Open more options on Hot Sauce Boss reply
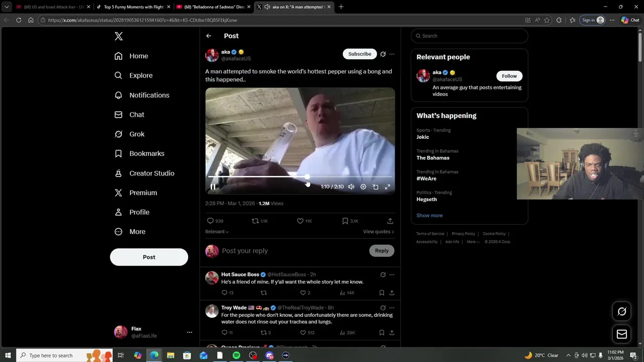Screen dimensions: 644x362 pos(392,275)
